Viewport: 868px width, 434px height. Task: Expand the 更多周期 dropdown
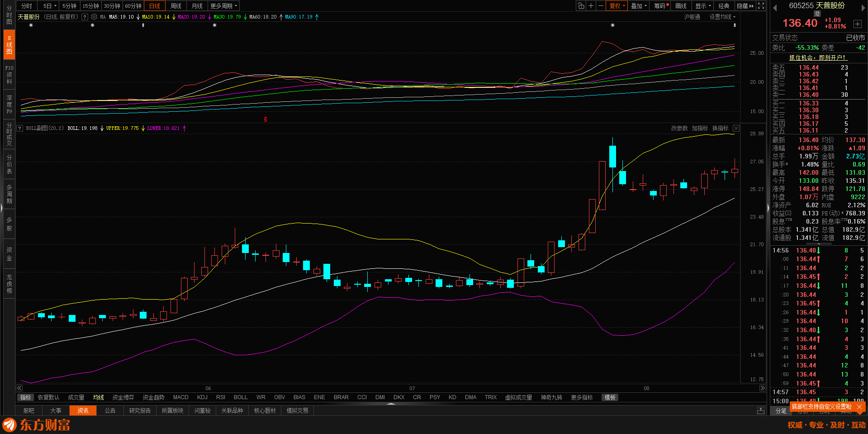(x=223, y=6)
